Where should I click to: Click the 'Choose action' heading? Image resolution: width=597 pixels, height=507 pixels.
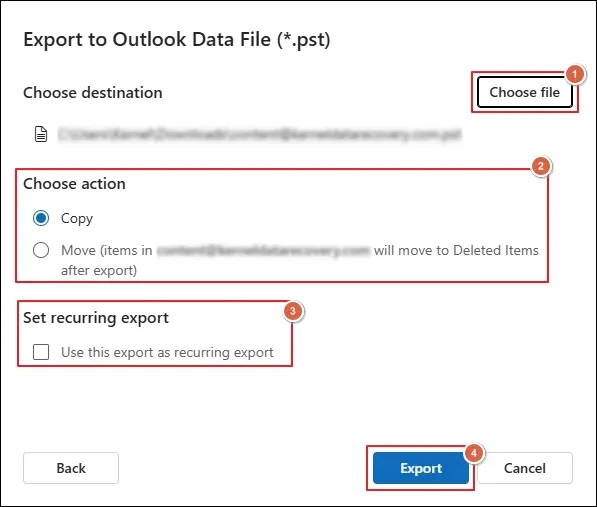[74, 184]
